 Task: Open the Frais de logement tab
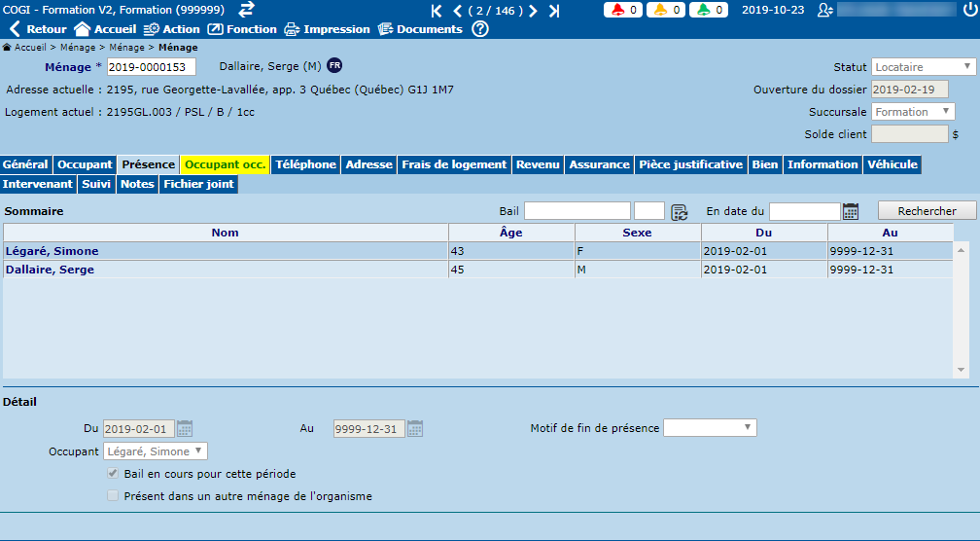click(455, 164)
